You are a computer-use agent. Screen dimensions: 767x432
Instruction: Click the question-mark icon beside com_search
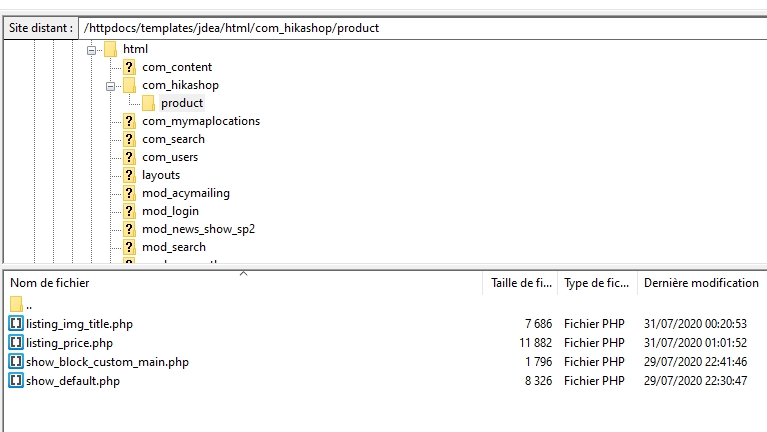(129, 139)
